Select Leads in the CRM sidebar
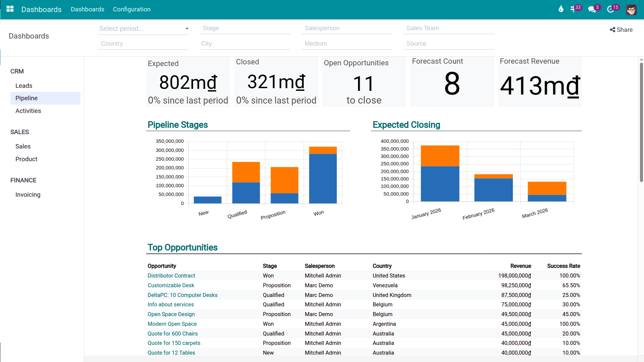The image size is (644, 362). [24, 85]
